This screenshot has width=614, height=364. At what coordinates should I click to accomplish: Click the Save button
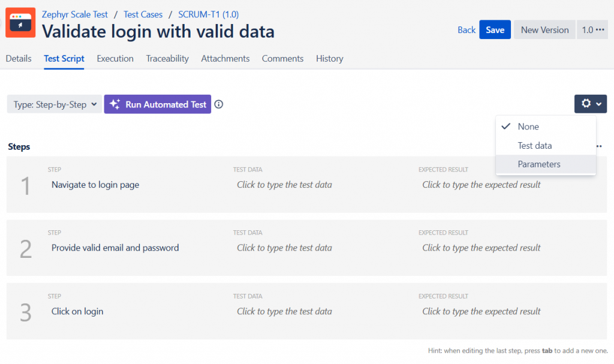[x=495, y=30]
